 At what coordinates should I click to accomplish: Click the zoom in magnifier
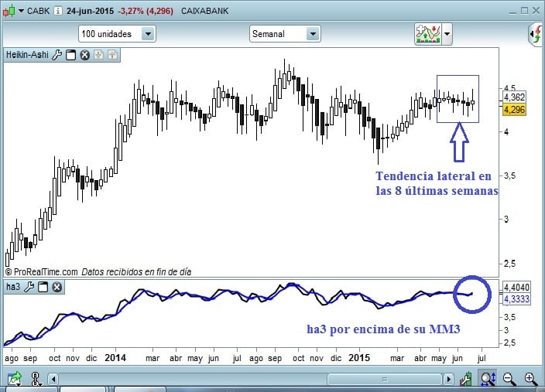531,379
